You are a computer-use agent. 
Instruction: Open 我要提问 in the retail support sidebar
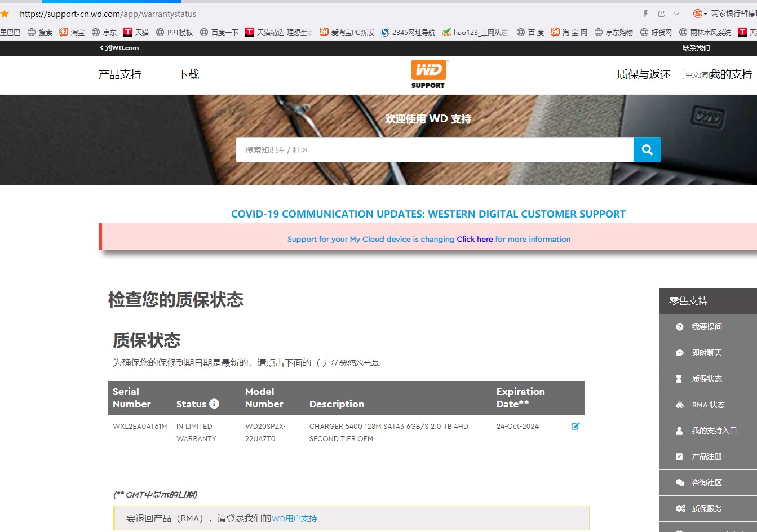[x=708, y=327]
